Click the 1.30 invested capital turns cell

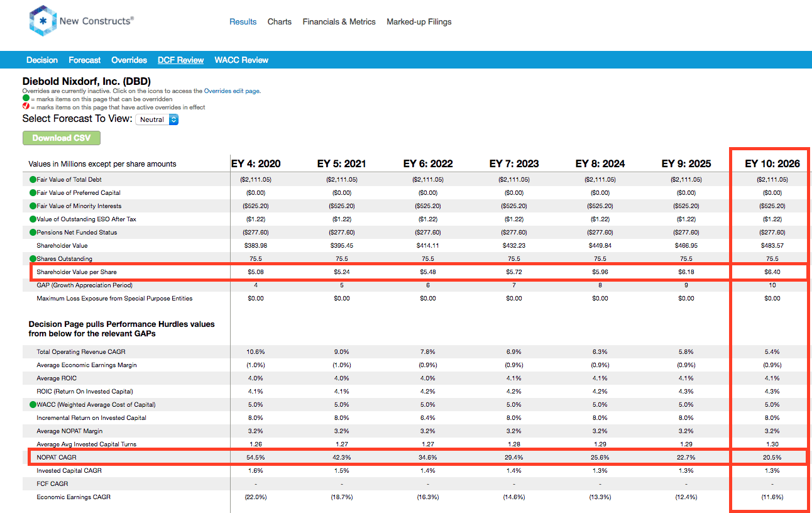[772, 444]
